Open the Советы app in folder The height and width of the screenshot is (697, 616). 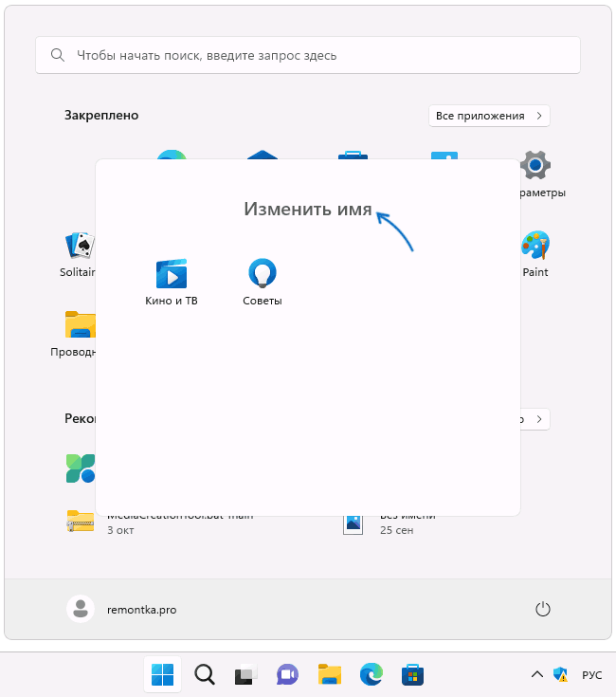click(x=262, y=282)
